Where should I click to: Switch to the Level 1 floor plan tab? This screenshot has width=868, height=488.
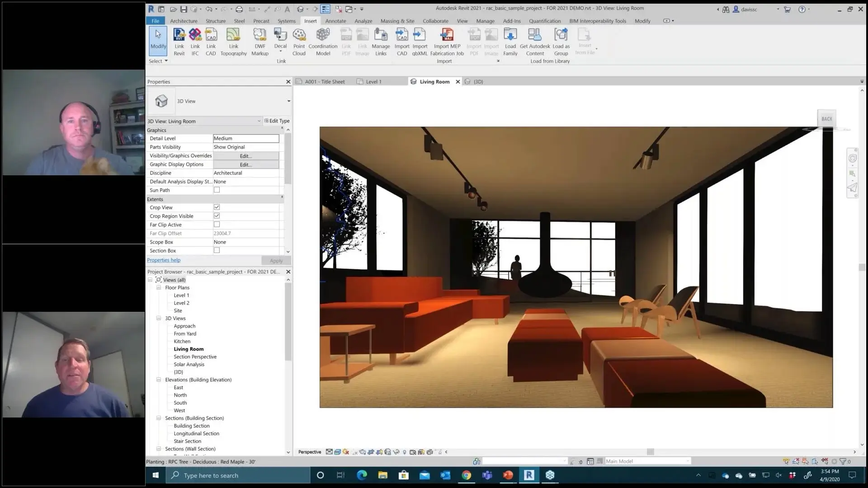coord(373,82)
